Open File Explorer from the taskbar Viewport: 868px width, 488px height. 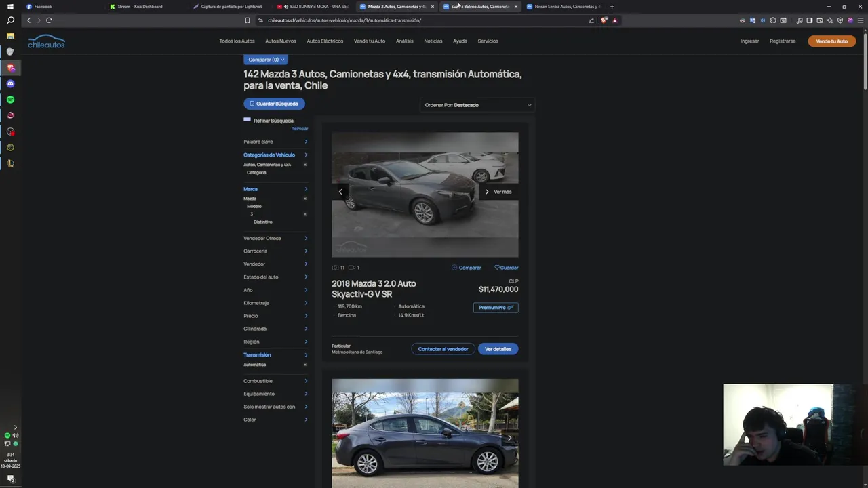click(10, 36)
